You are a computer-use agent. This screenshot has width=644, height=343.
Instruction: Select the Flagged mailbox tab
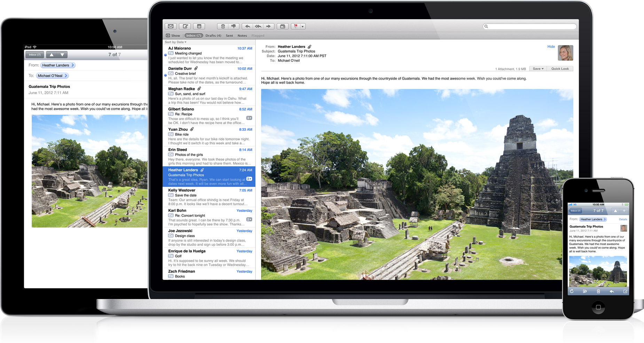(x=258, y=36)
